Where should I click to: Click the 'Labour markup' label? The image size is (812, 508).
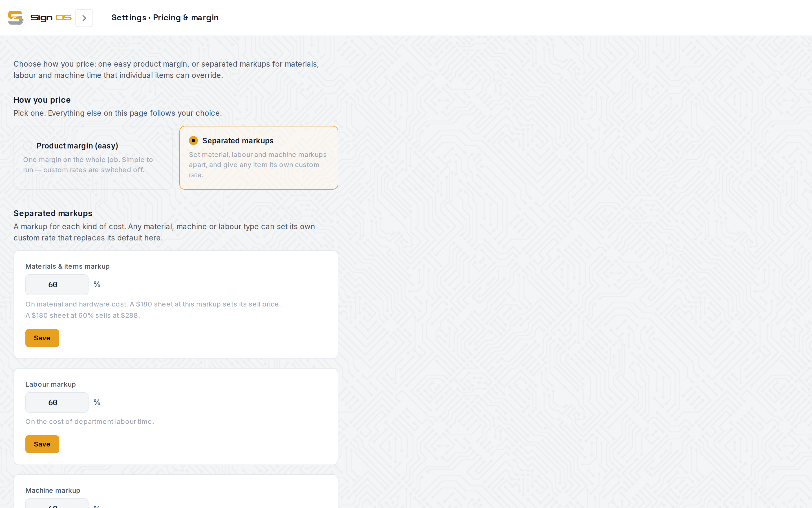tap(51, 384)
